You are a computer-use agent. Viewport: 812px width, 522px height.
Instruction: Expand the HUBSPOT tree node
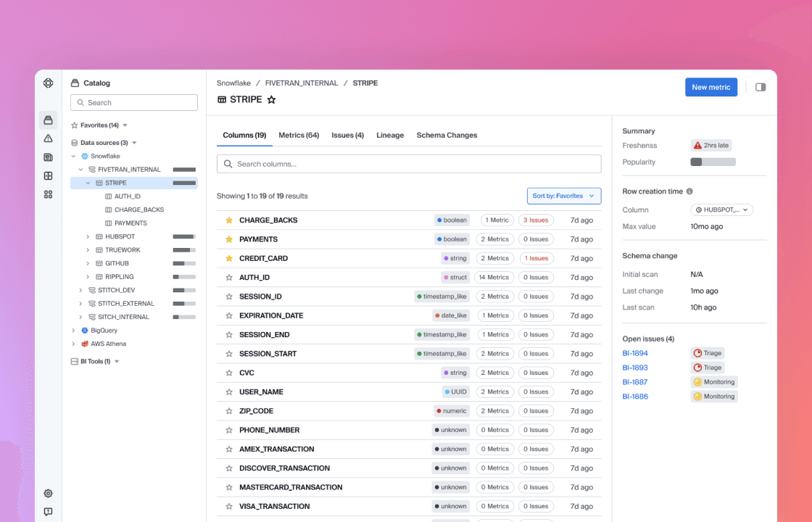pos(88,236)
